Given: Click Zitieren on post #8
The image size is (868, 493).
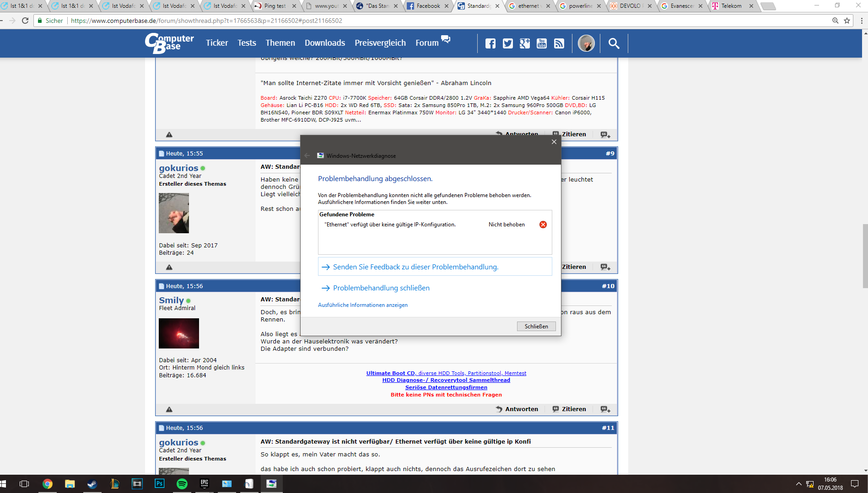Looking at the screenshot, I should [569, 134].
